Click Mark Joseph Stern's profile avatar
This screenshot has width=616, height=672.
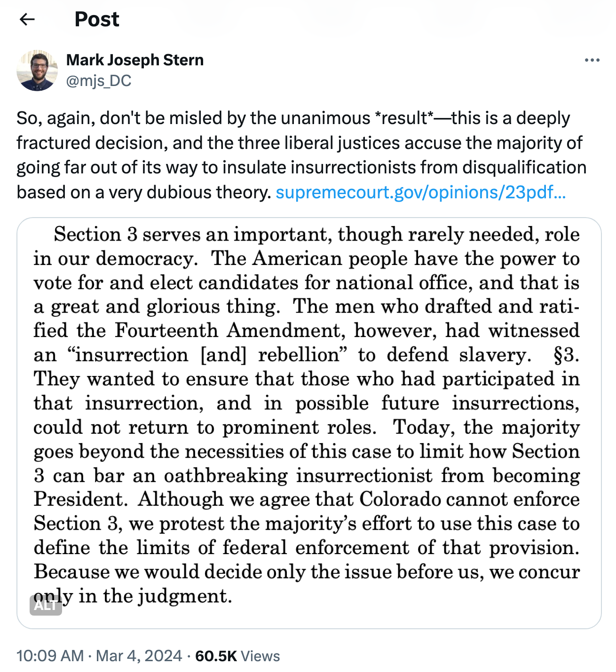point(37,70)
